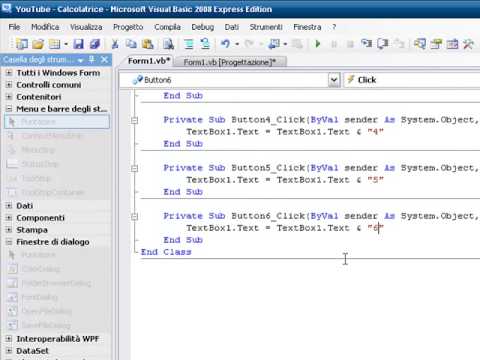Expand the Controlli comuni category
The width and height of the screenshot is (480, 360).
tap(9, 85)
